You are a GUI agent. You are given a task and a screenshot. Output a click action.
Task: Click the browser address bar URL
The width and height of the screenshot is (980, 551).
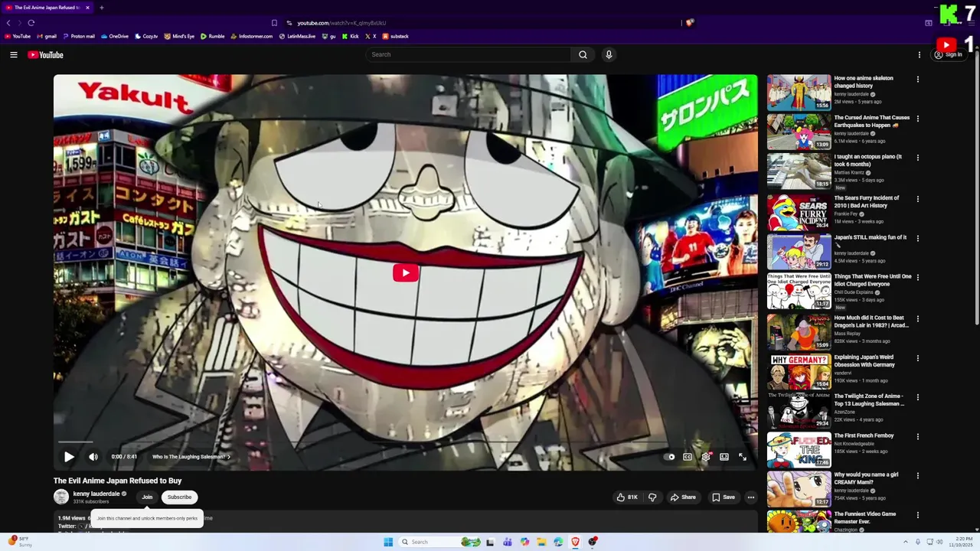click(x=341, y=23)
